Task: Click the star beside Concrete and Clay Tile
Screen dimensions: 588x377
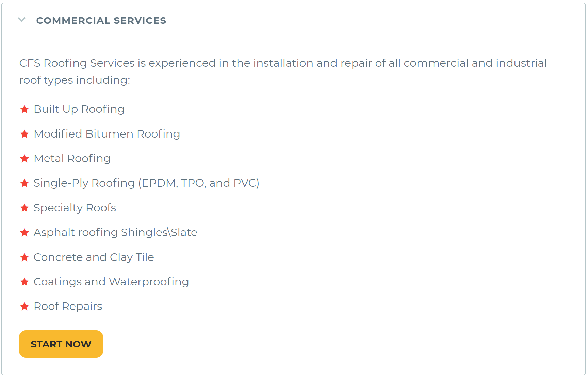Action: tap(24, 257)
